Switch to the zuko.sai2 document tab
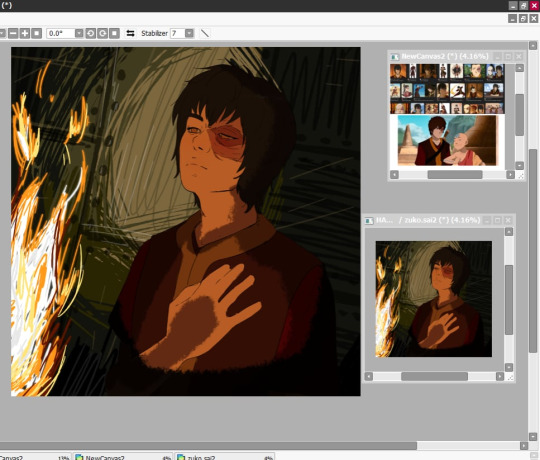 click(225, 457)
